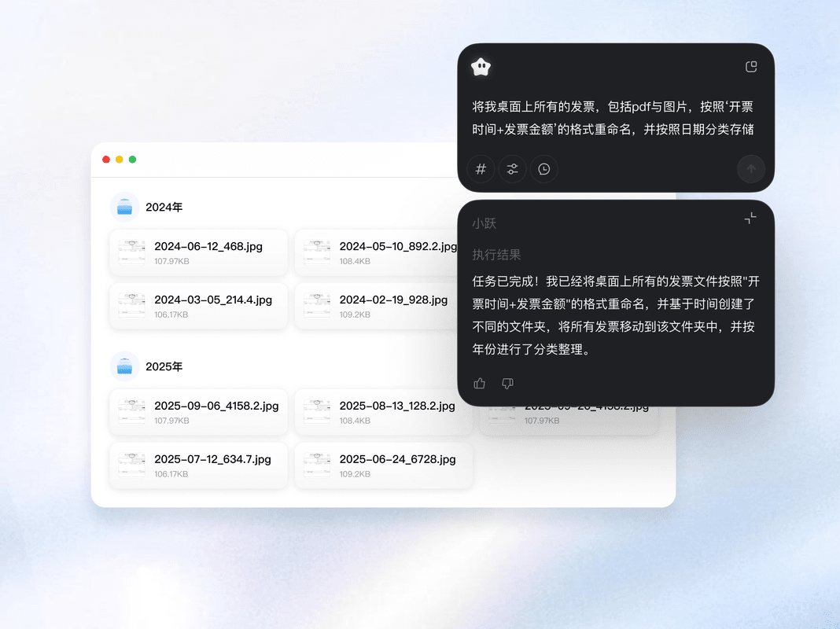Click thumbnail of 2025-08-13_128.2.jpg
The height and width of the screenshot is (629, 840).
point(317,412)
